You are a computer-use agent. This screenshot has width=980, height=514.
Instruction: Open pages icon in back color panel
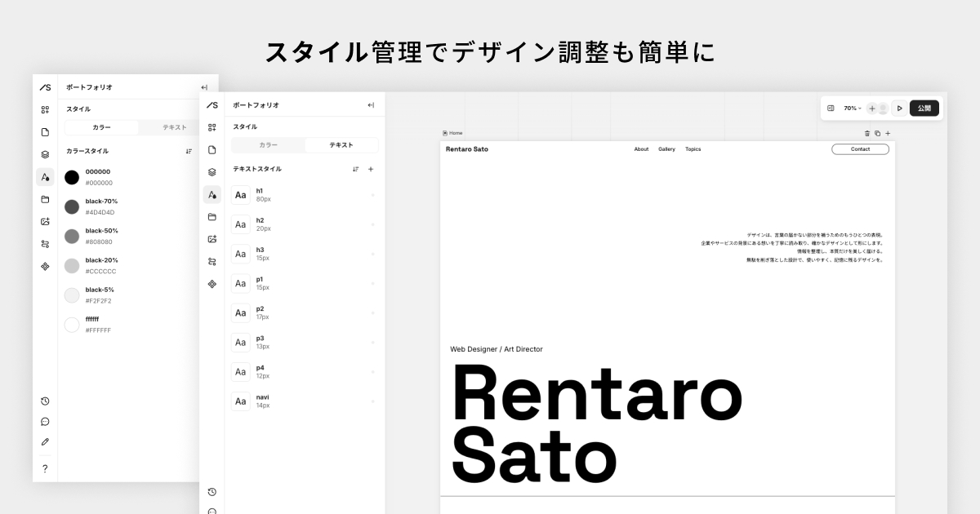pyautogui.click(x=45, y=132)
